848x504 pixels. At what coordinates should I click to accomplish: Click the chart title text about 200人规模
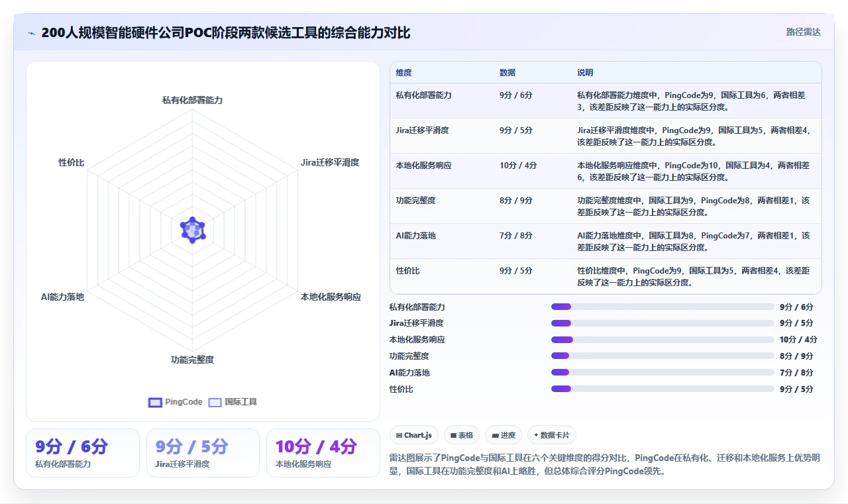click(x=226, y=32)
